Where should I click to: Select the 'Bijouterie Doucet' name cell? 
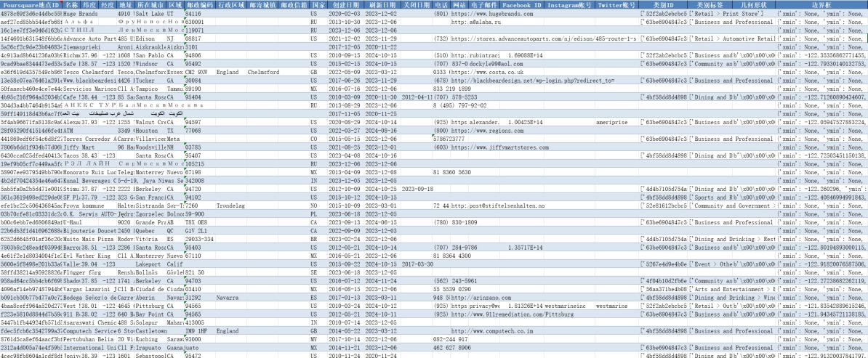pos(89,230)
